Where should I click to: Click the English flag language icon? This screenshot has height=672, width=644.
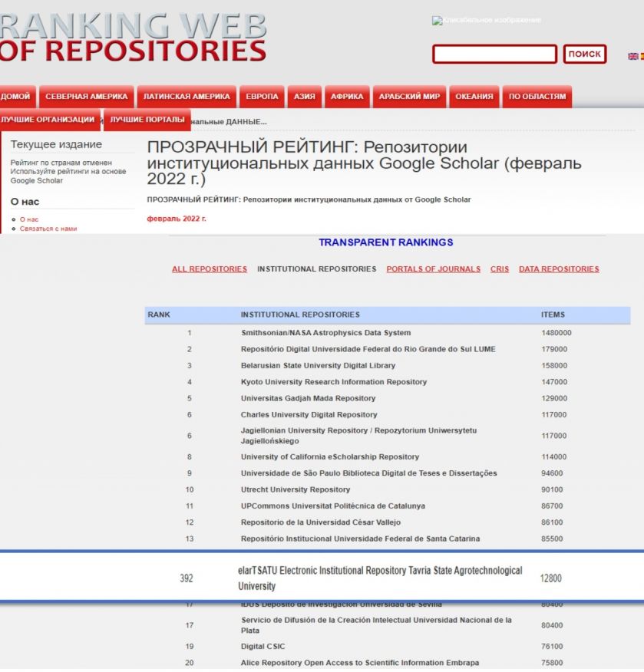coord(632,56)
